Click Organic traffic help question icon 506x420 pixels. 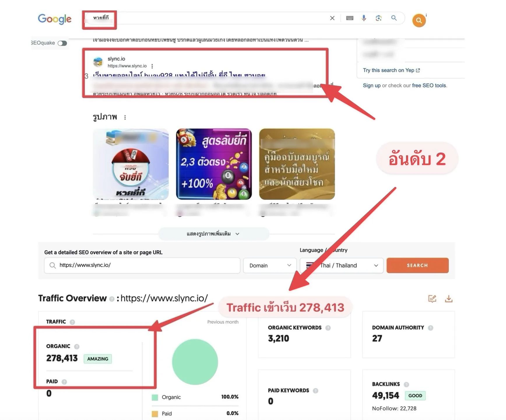pos(77,347)
